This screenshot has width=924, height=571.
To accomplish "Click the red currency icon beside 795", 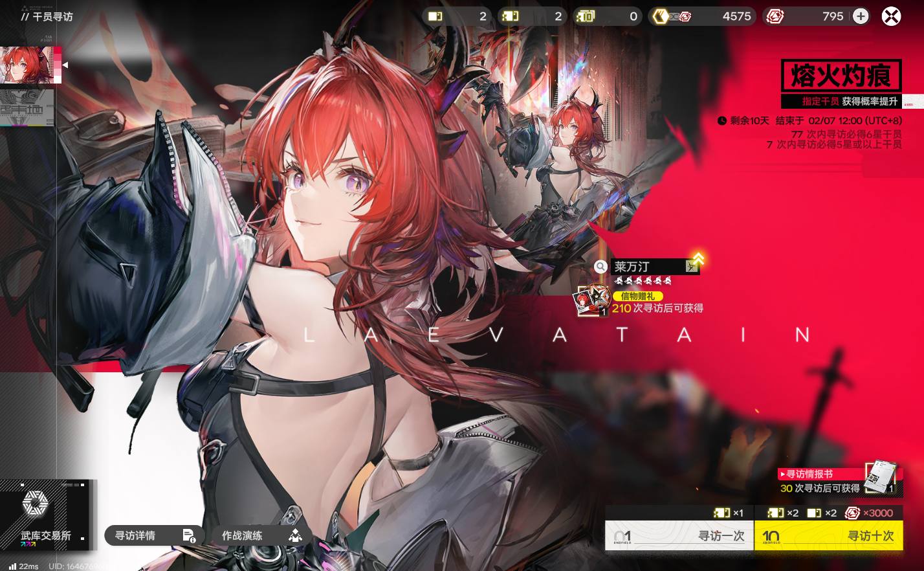I will coord(775,16).
